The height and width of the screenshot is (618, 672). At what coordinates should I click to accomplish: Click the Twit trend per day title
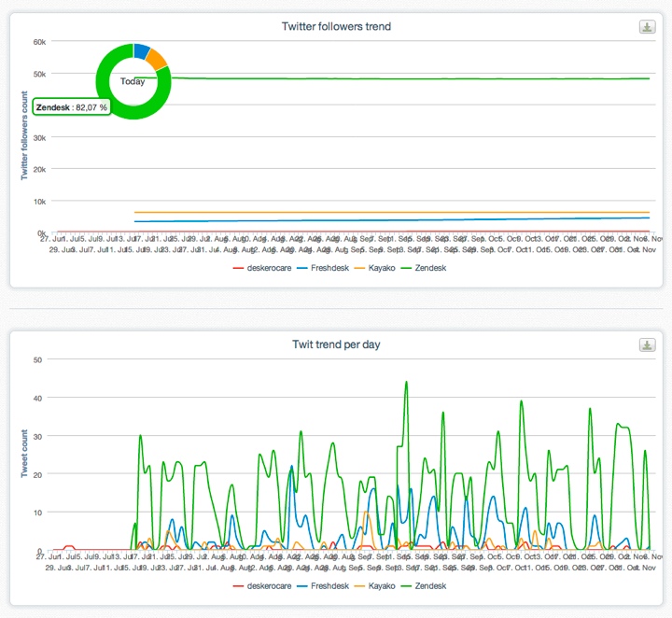coord(336,344)
